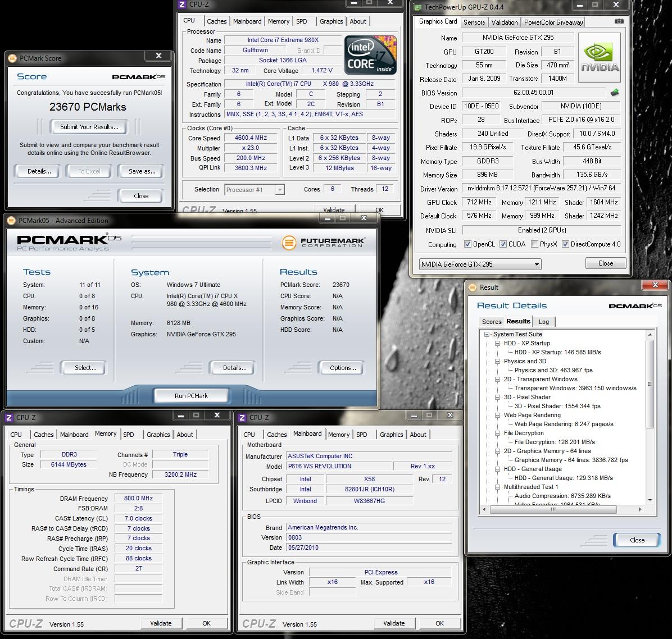Click DRAM Frequency value 800.0 MHz
The width and height of the screenshot is (672, 639).
point(138,498)
